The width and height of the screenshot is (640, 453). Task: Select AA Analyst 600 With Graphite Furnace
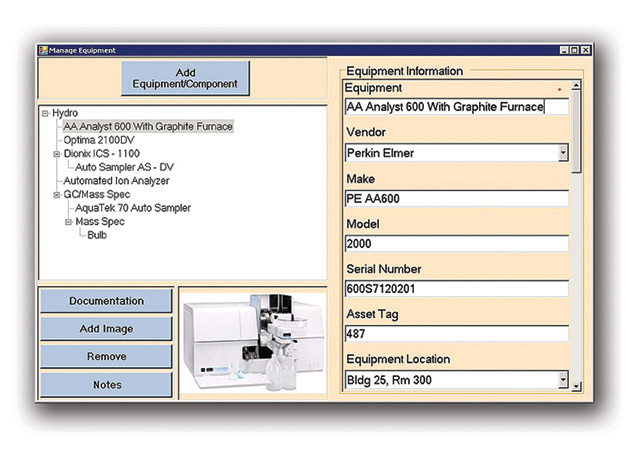[x=148, y=127]
